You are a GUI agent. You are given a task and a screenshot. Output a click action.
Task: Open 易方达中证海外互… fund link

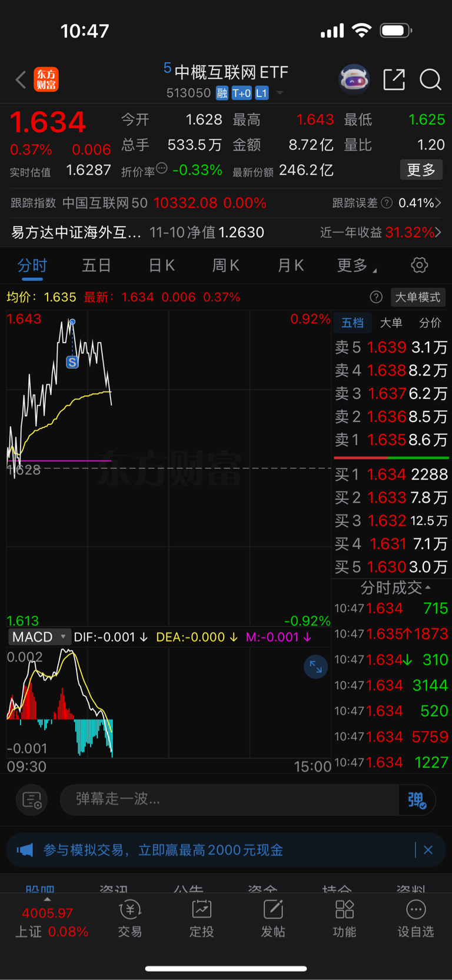76,232
